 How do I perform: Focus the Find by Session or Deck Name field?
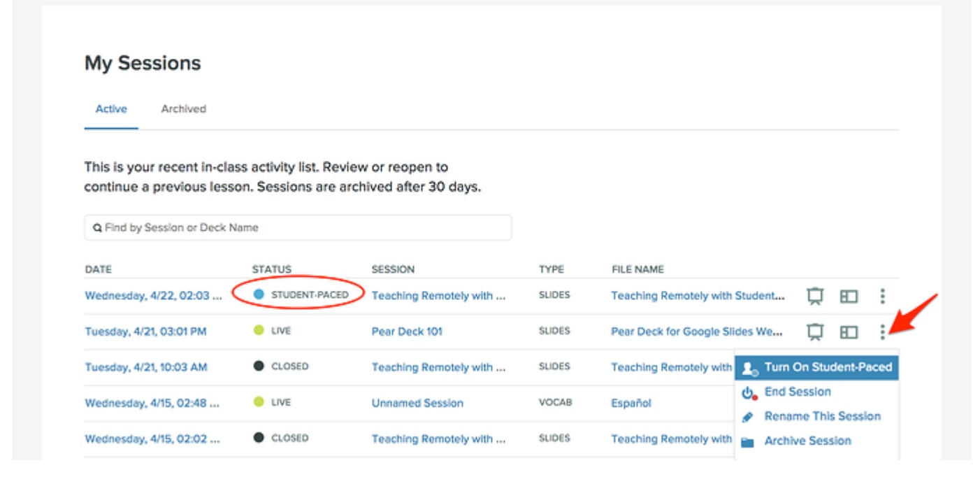point(298,227)
